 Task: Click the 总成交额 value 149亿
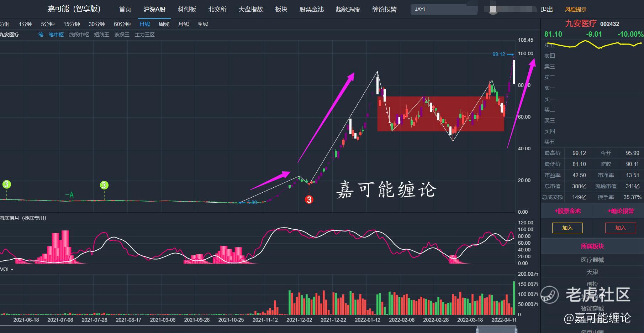point(579,197)
